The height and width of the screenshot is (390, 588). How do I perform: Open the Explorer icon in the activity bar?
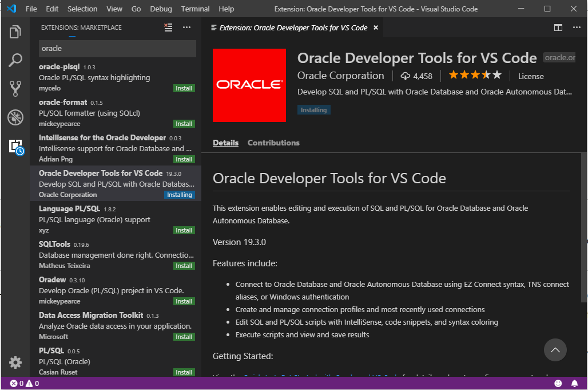(15, 33)
